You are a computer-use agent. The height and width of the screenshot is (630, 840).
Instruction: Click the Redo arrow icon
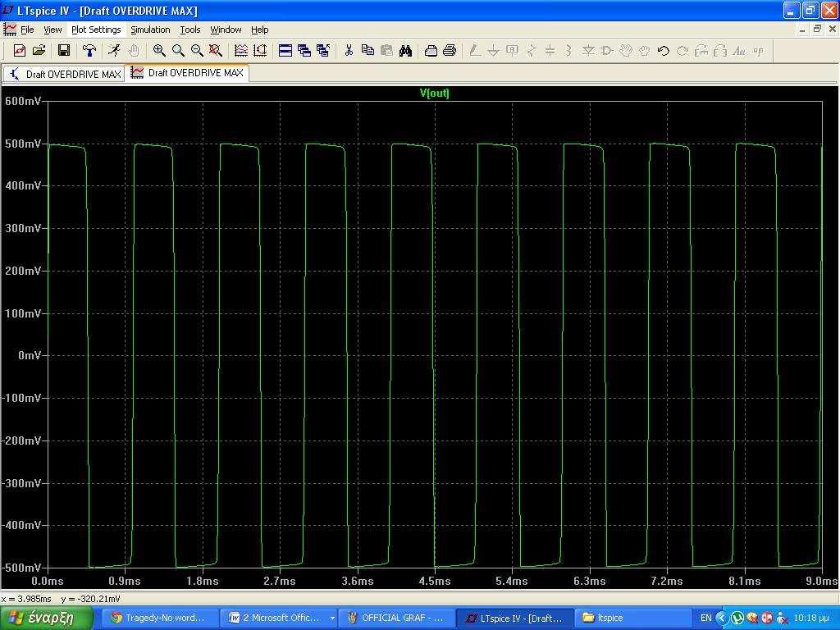[x=682, y=50]
